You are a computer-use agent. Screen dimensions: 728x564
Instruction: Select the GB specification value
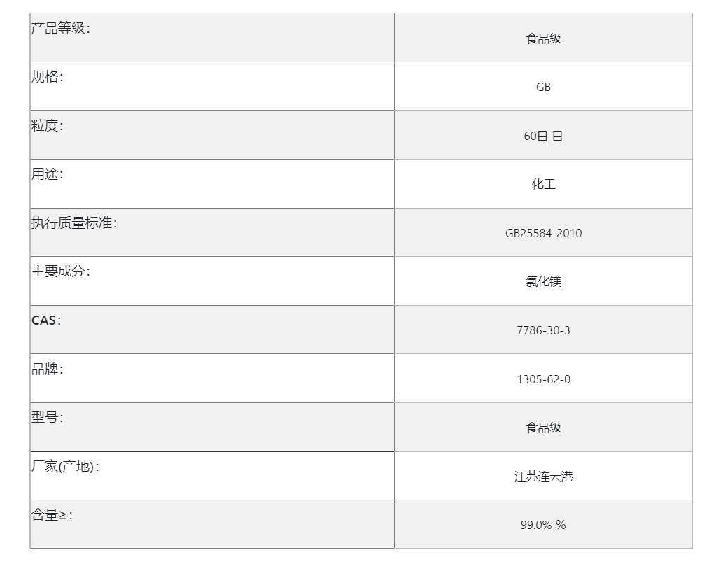coord(543,87)
